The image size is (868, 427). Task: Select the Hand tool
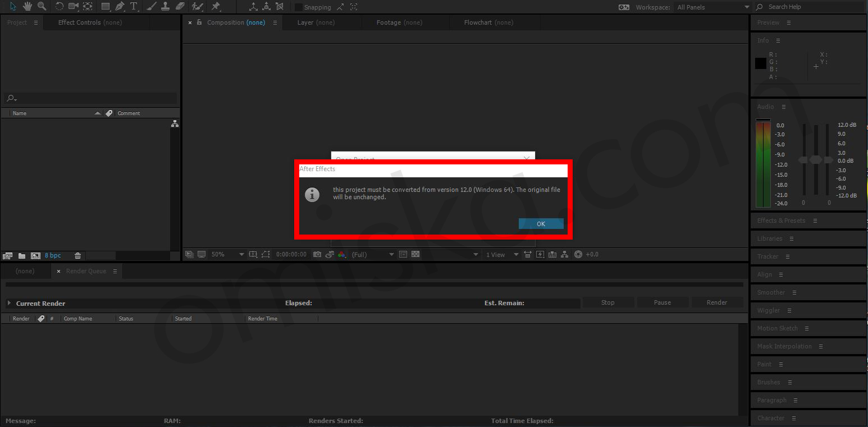click(x=27, y=7)
